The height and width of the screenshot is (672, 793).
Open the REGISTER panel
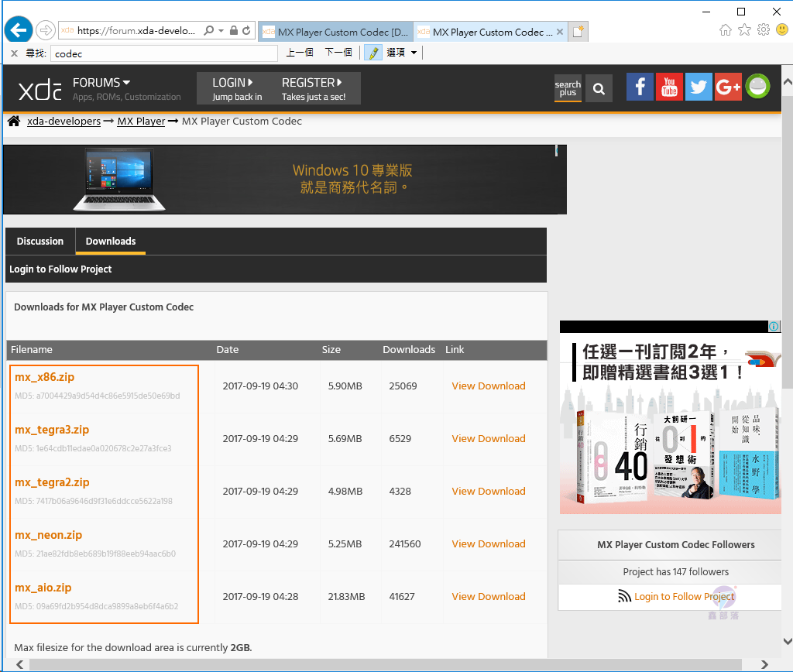pyautogui.click(x=314, y=88)
